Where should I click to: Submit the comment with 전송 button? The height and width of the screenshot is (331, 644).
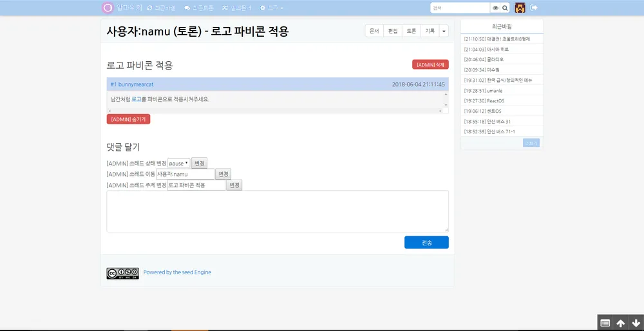pyautogui.click(x=427, y=242)
